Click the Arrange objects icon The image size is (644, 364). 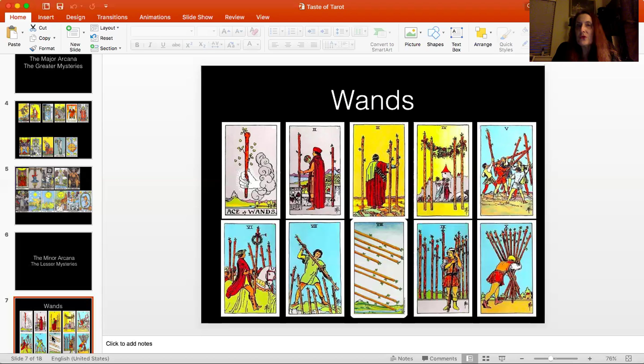pos(481,33)
